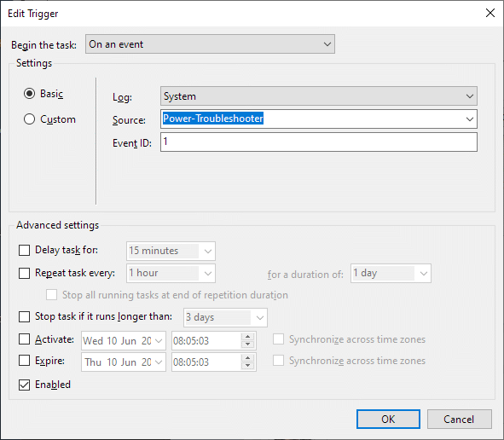Expand the Log dropdown showing System
The width and height of the screenshot is (504, 440).
(x=319, y=96)
